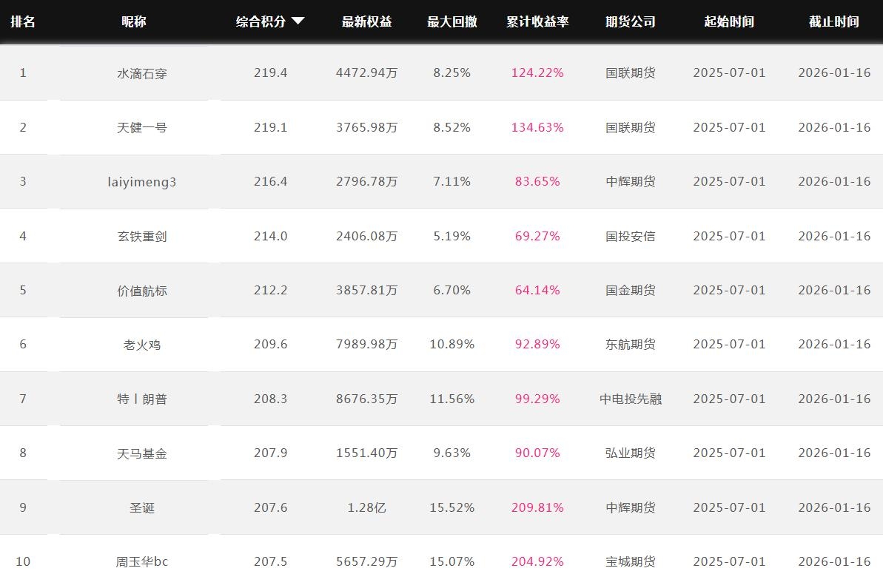This screenshot has width=883, height=588.
Task: Click the 期货公司 column header
Action: [x=630, y=21]
